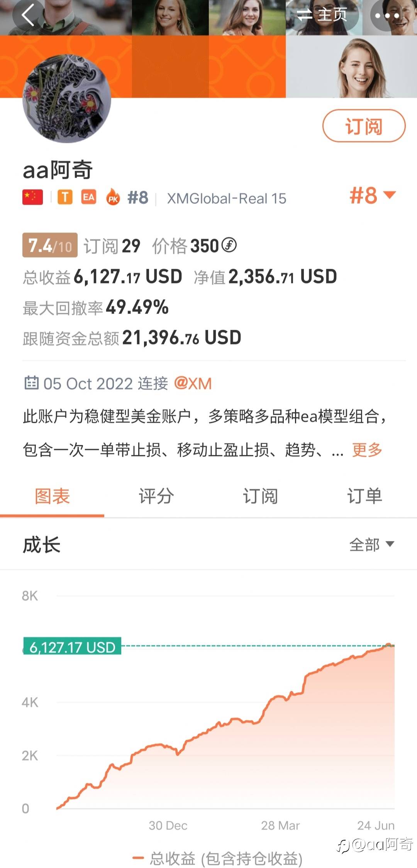The width and height of the screenshot is (417, 868).
Task: Switch to 主页 home view
Action: (322, 15)
